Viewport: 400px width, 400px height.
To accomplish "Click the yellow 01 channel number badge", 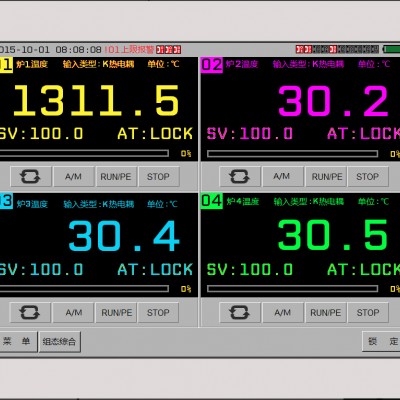I will 6,65.
